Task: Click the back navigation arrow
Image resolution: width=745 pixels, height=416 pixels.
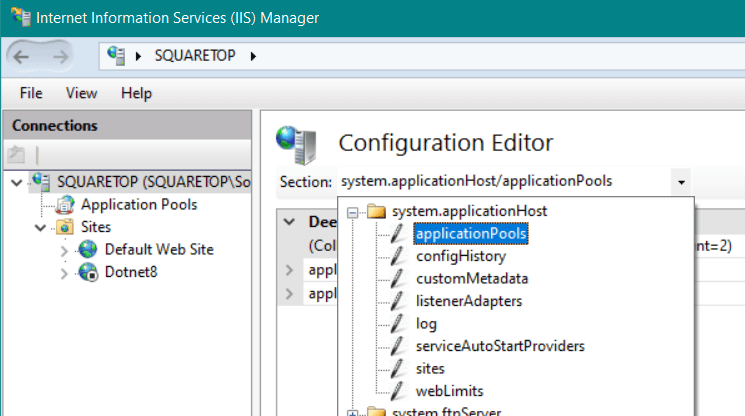Action: pyautogui.click(x=21, y=57)
